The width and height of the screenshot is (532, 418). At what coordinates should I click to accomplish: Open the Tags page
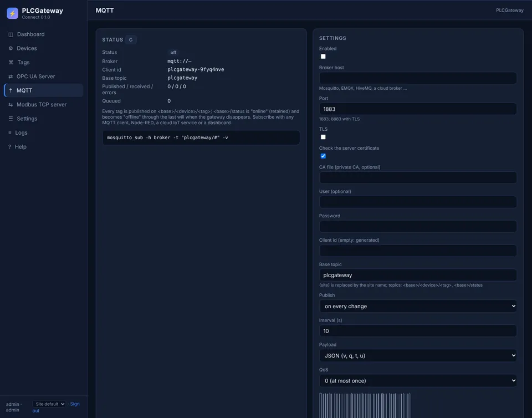pyautogui.click(x=43, y=63)
